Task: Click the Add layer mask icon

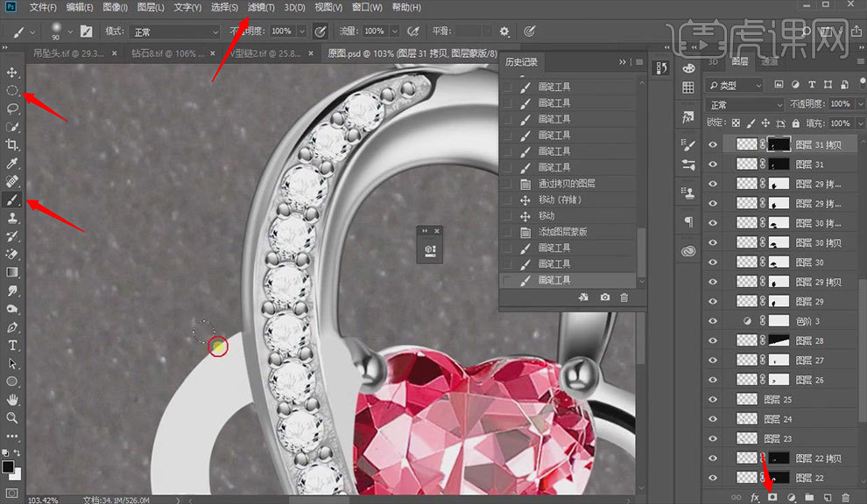Action: (772, 496)
